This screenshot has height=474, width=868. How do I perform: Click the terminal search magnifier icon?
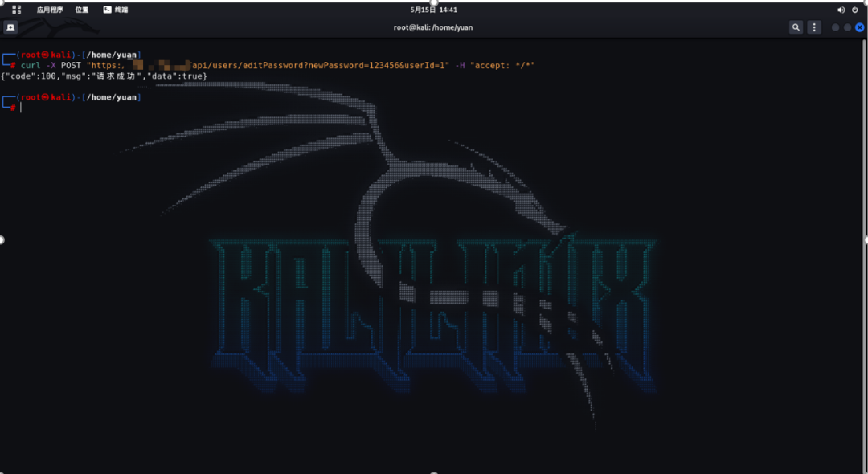pyautogui.click(x=796, y=27)
